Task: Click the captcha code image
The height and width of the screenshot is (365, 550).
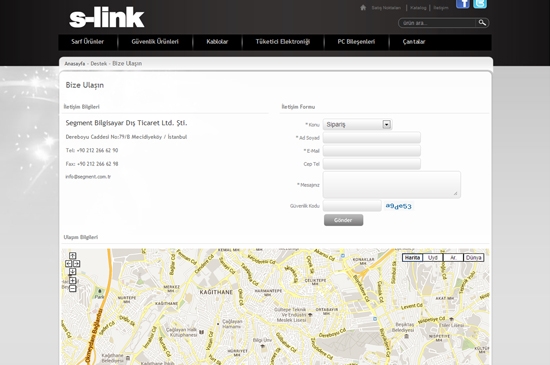Action: point(398,206)
